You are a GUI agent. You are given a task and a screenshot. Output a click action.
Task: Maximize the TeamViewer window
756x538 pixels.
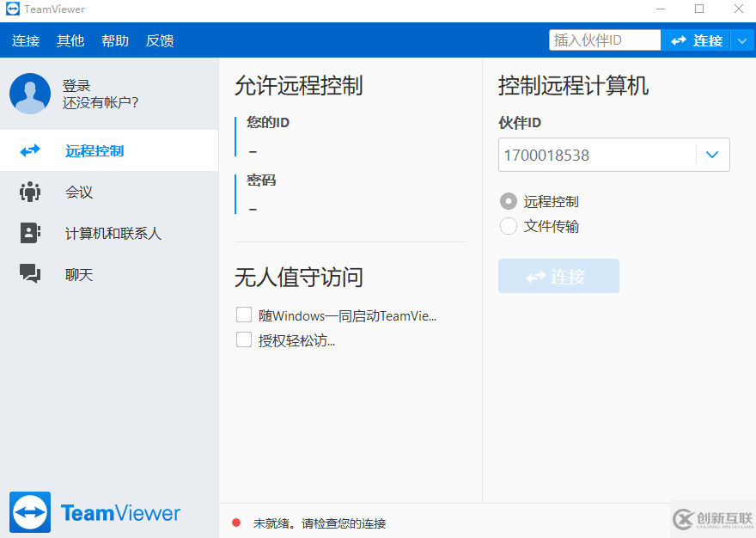699,9
